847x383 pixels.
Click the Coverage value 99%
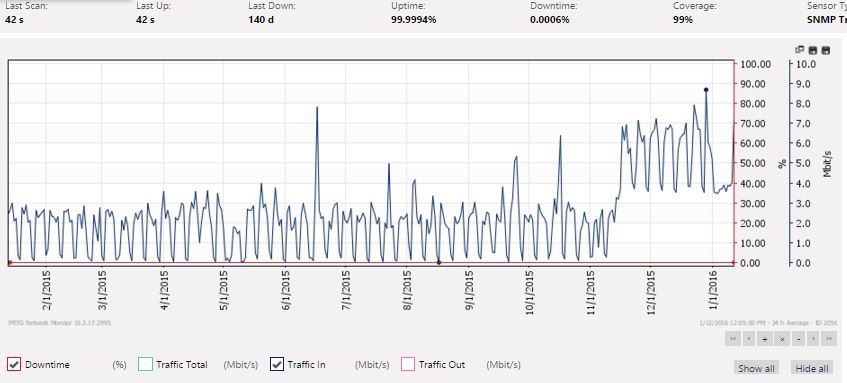tap(683, 20)
